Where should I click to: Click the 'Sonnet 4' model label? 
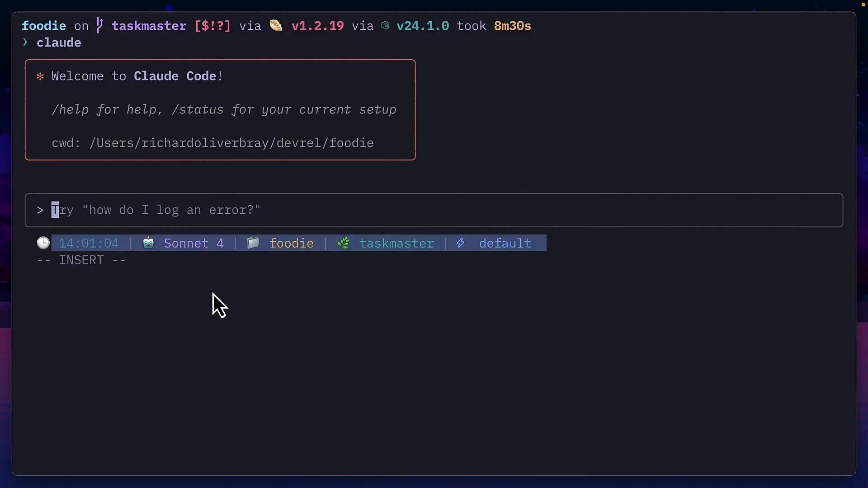(x=193, y=243)
